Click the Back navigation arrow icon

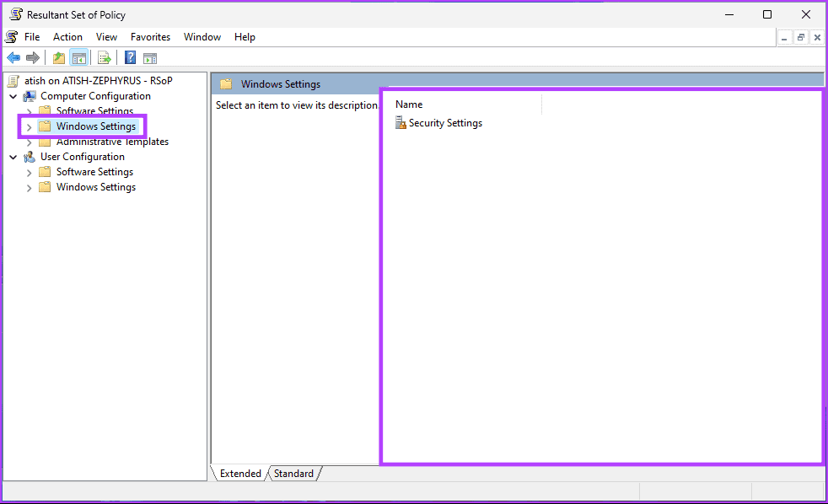click(13, 57)
